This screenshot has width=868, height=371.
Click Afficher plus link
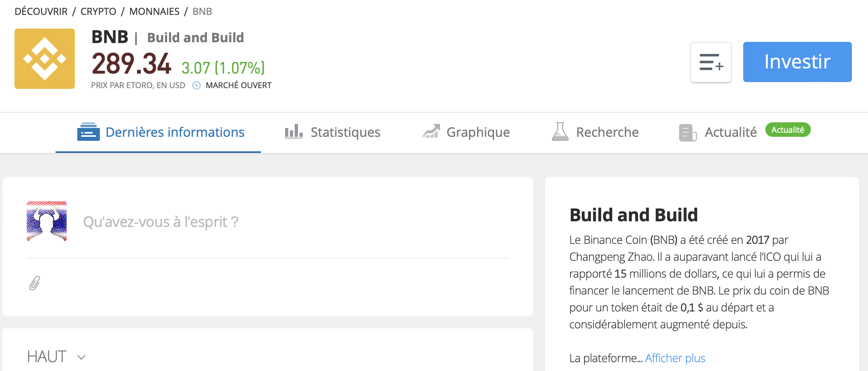(675, 358)
